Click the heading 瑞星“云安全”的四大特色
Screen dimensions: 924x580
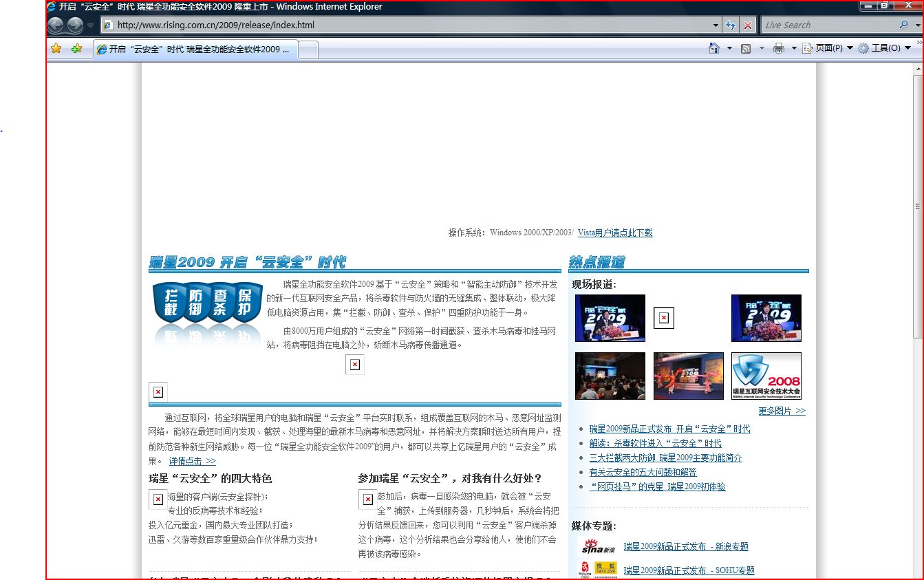[211, 478]
